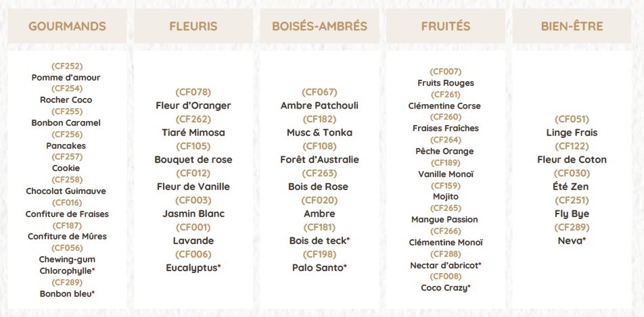Go to the FRUITÉS category
The image size is (644, 317).
point(445,26)
